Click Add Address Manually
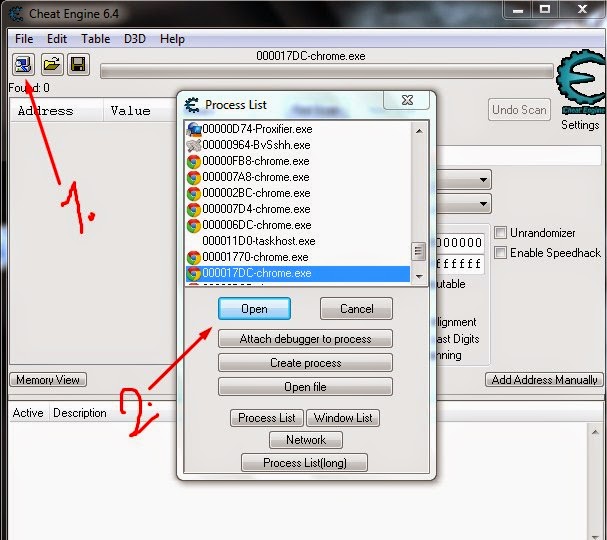607x540 pixels. 544,380
